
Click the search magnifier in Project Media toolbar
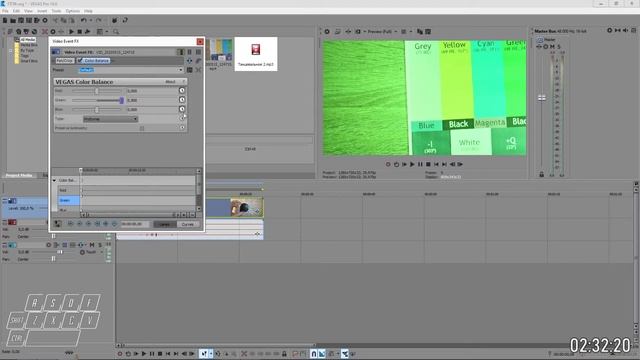click(116, 31)
